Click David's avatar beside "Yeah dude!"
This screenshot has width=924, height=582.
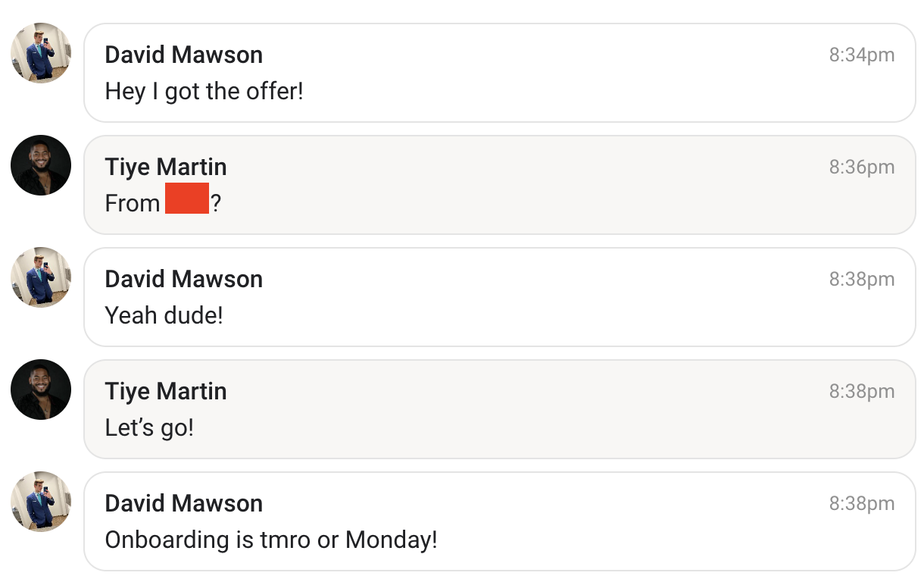click(x=41, y=277)
